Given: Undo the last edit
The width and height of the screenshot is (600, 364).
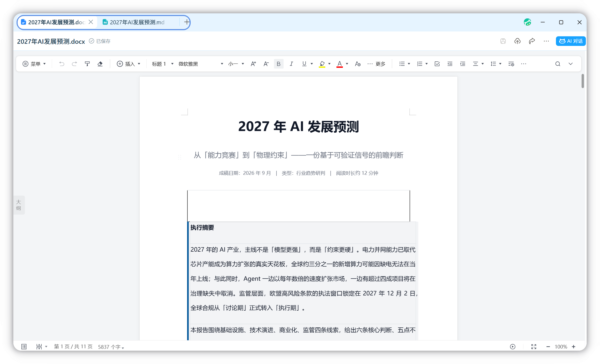Looking at the screenshot, I should (62, 64).
